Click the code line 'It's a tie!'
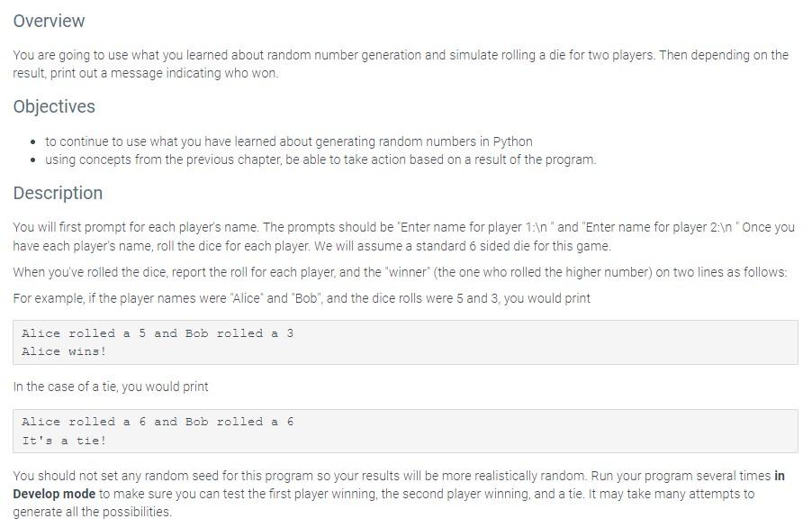Screen dimensions: 812x528 click(64, 441)
